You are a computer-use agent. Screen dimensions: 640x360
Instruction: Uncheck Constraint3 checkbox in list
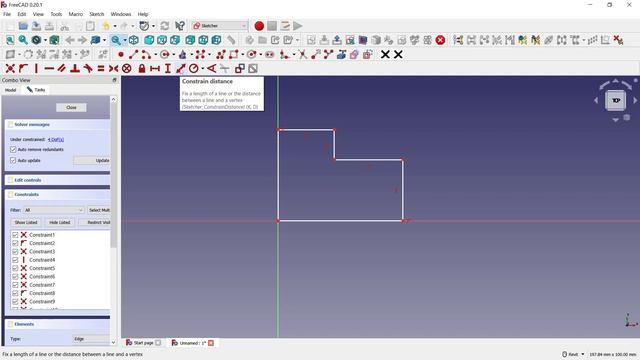(15, 251)
